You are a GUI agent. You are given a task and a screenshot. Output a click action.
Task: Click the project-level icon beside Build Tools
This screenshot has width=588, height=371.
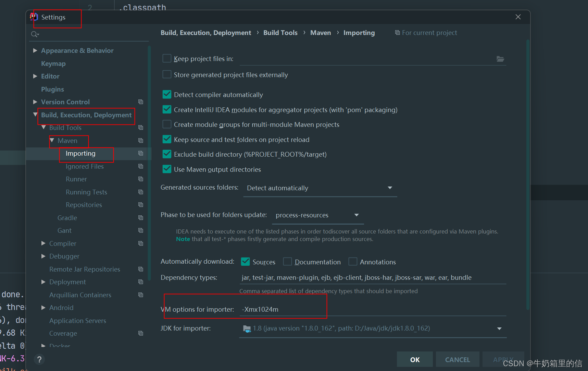(x=140, y=128)
